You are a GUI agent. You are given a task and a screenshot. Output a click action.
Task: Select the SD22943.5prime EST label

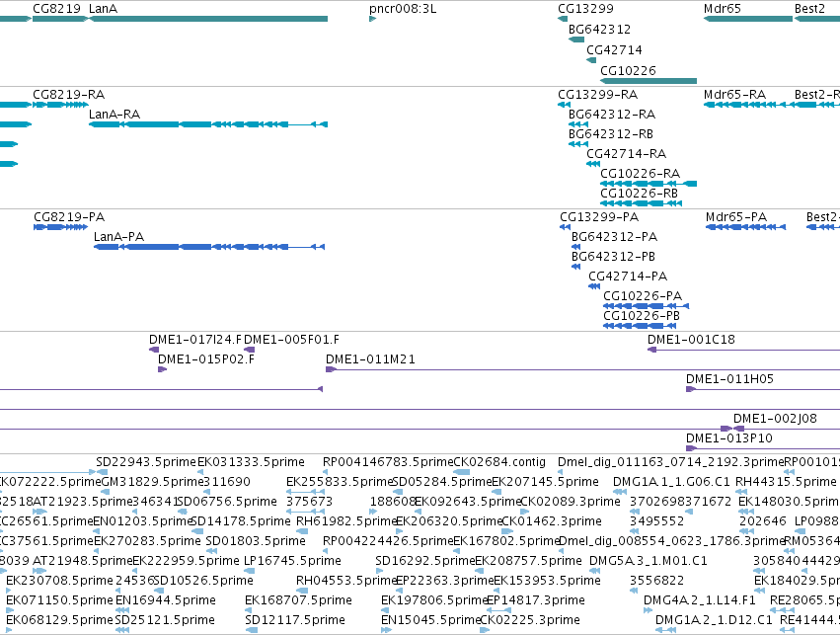146,462
